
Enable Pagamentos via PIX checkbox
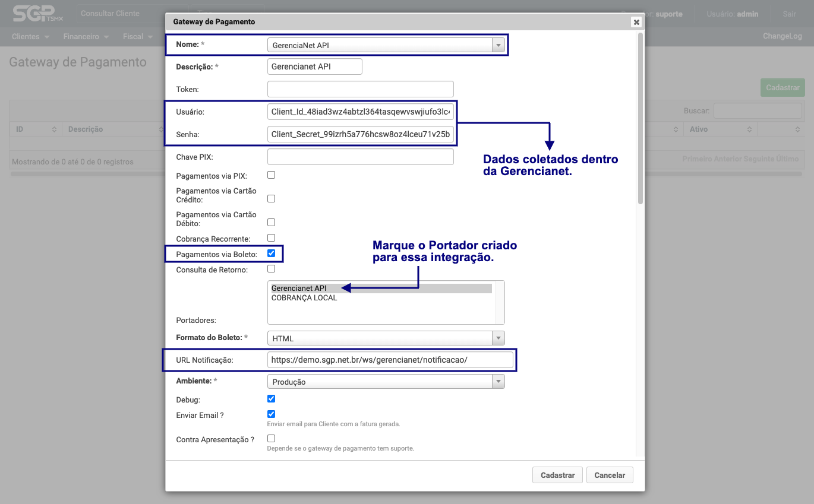click(x=271, y=175)
